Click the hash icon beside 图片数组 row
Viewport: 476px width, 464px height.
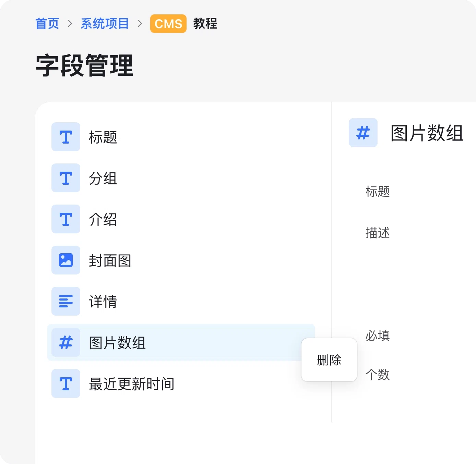tap(66, 342)
